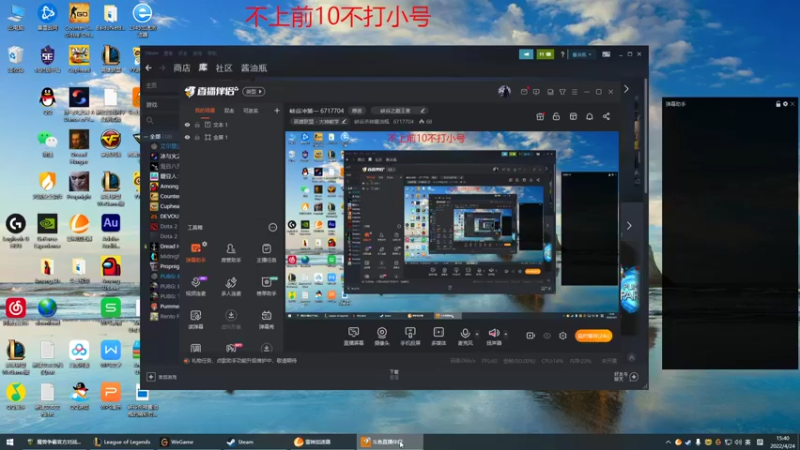Open the gift box icon with the red dot
The image size is (800, 450).
(540, 116)
